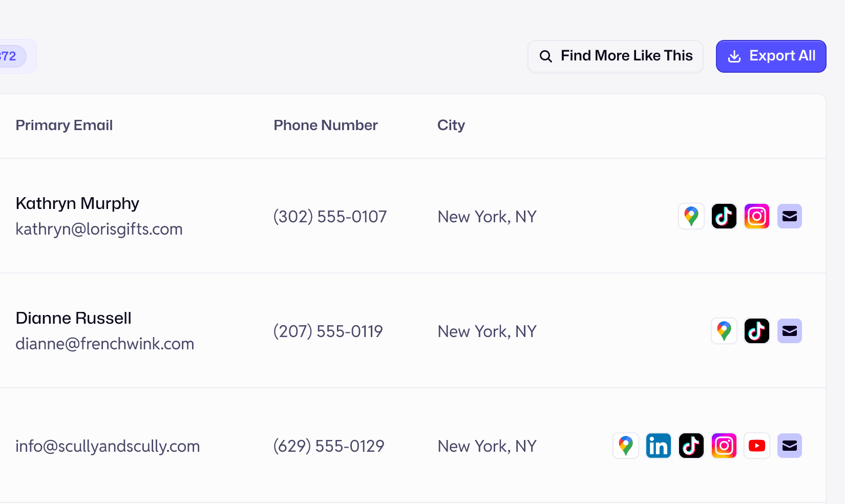Select kathryn@lorisgifts.com email address
Viewport: 845px width, 504px height.
click(x=99, y=229)
